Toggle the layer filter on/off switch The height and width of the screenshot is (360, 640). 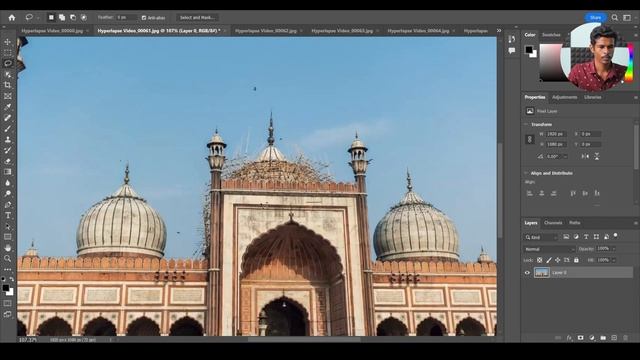(616, 236)
